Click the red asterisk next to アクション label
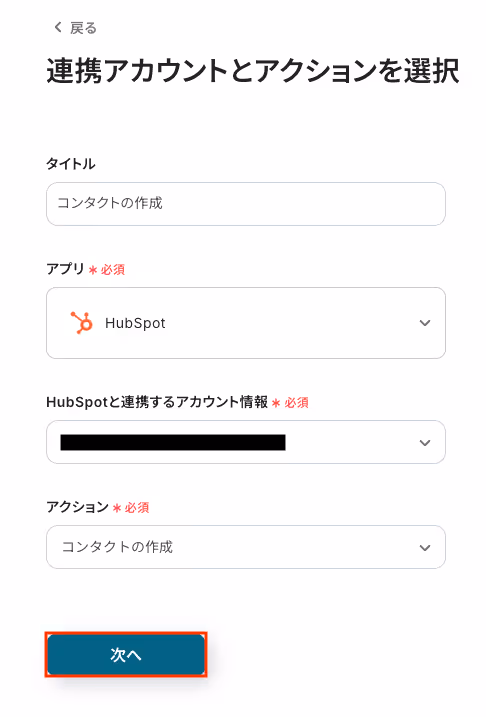 [x=117, y=508]
